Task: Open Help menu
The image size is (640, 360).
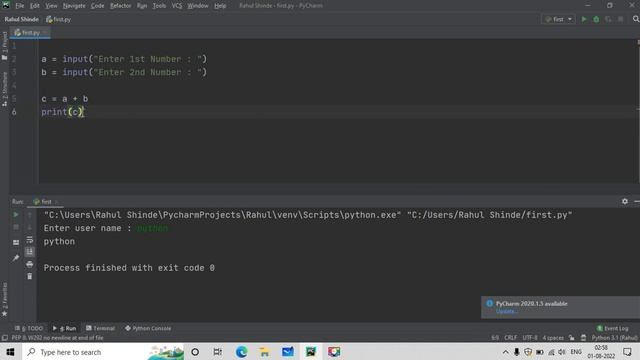Action: coord(220,6)
